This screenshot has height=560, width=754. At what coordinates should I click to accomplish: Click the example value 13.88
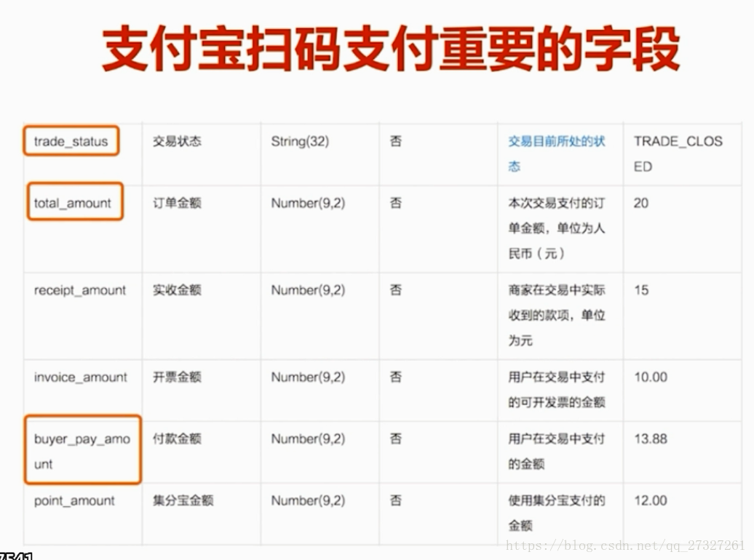(x=651, y=439)
